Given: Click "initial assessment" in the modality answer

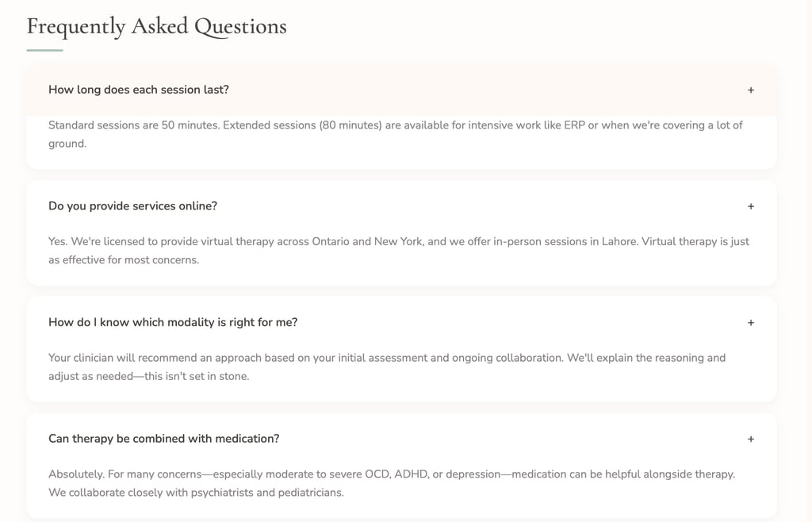Looking at the screenshot, I should tap(382, 358).
